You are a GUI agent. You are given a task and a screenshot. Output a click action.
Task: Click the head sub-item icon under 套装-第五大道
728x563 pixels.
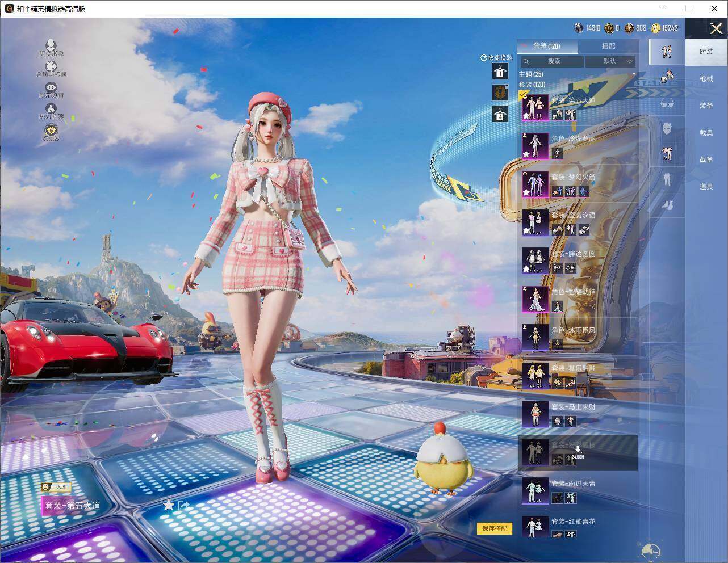(x=558, y=115)
